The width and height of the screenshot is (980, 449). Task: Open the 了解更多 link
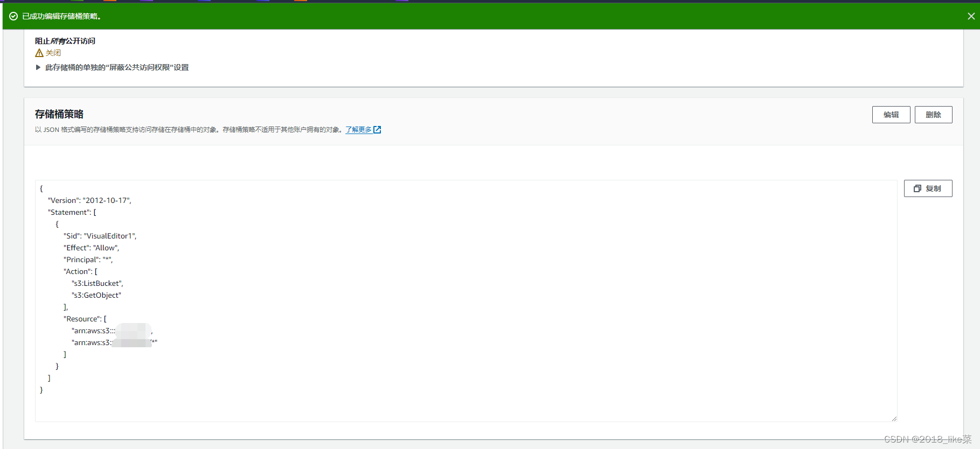[x=358, y=130]
